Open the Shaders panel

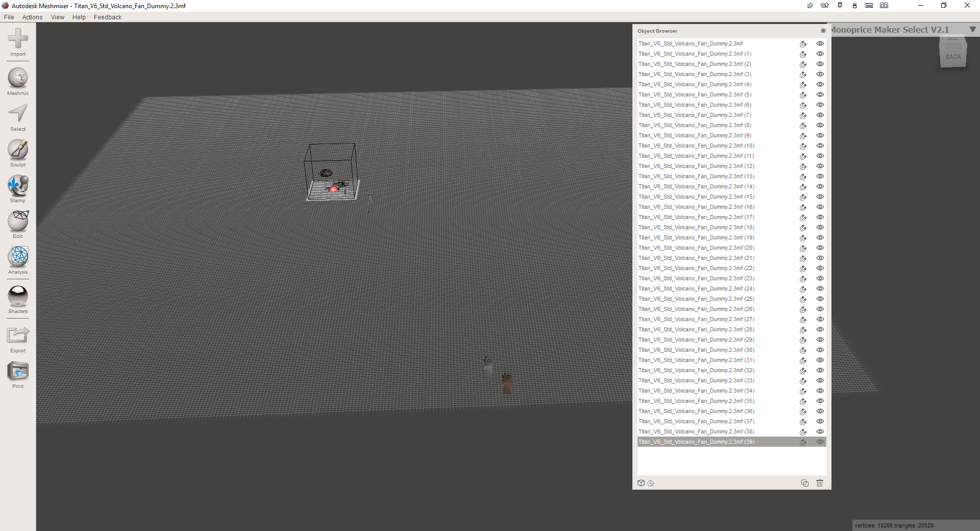pos(18,300)
